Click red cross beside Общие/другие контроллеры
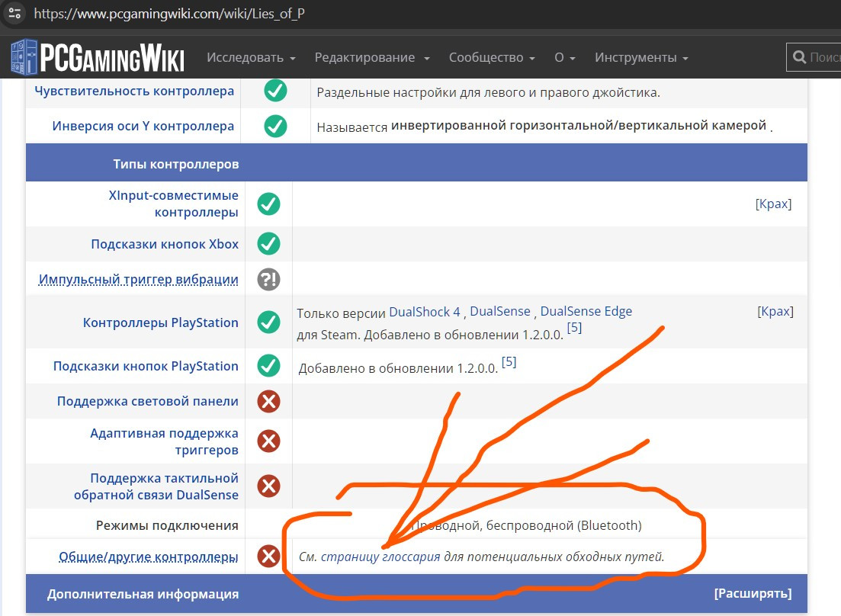This screenshot has height=616, width=841. [x=268, y=557]
